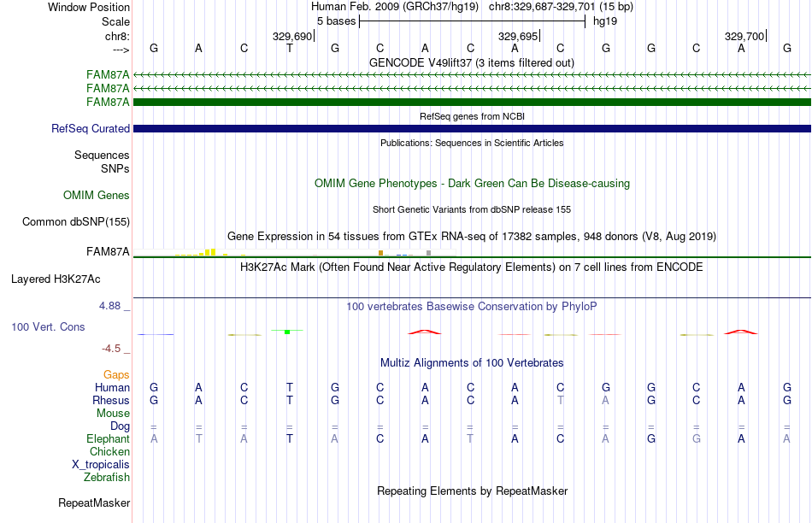Select the X_tropicalis alignment row label
The image size is (812, 523).
point(101,465)
